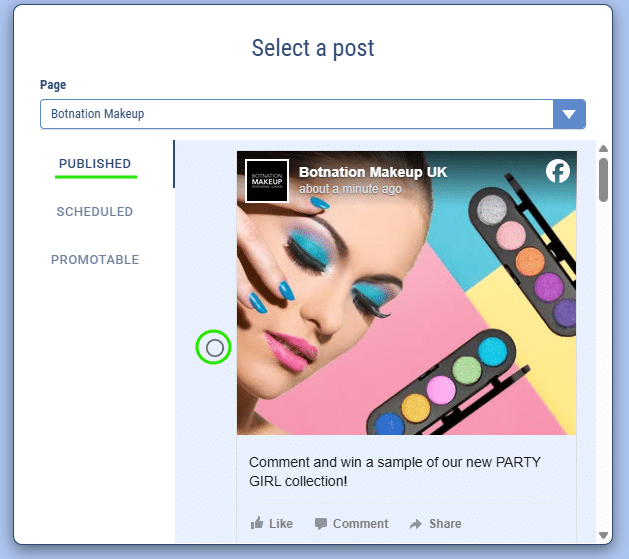
Task: Go to the Promotable tab
Action: click(95, 260)
